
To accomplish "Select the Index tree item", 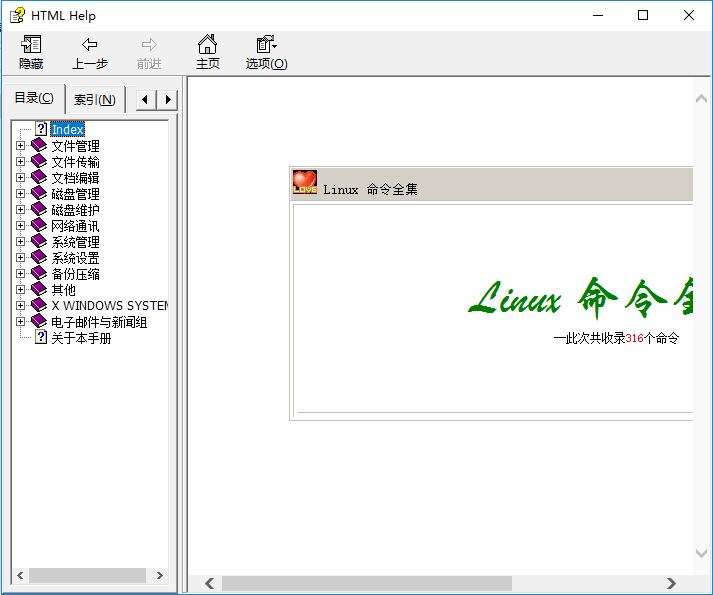I will (x=67, y=130).
